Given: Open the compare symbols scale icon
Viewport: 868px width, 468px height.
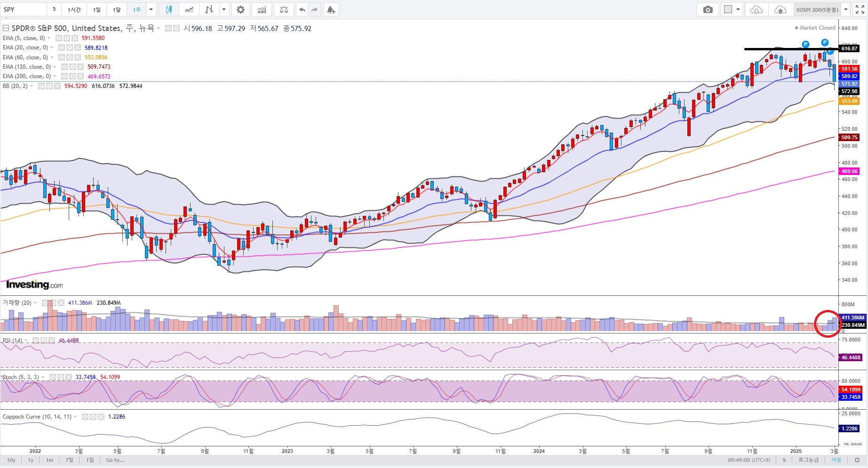Looking at the screenshot, I should point(284,9).
